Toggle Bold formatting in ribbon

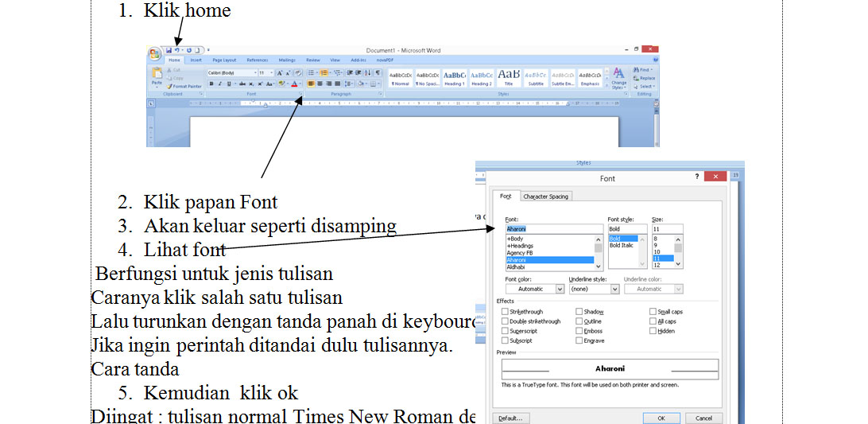click(211, 84)
